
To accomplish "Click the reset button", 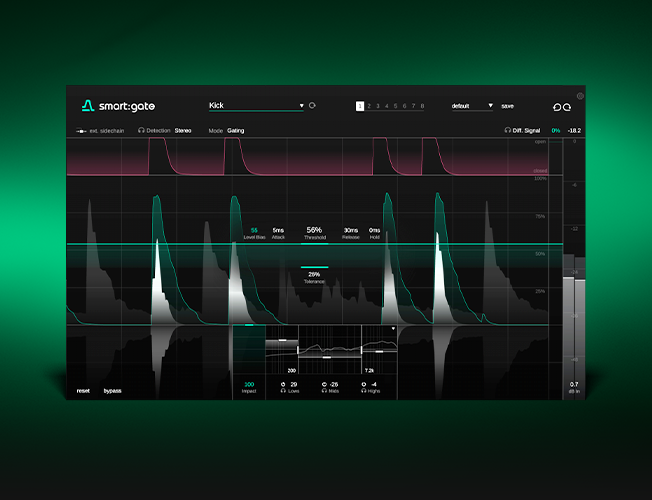I will pyautogui.click(x=83, y=391).
